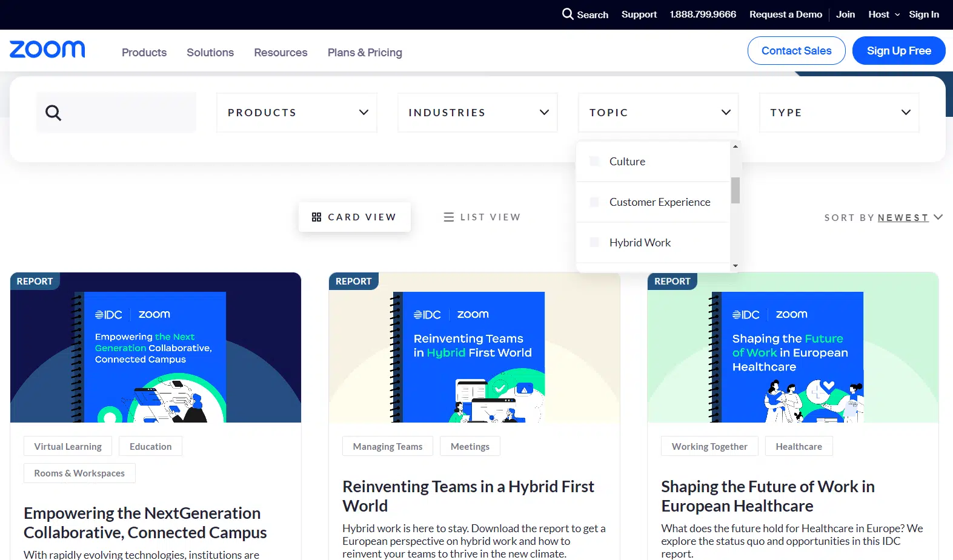Tick the Hybrid Work checkbox
953x560 pixels.
(x=594, y=242)
